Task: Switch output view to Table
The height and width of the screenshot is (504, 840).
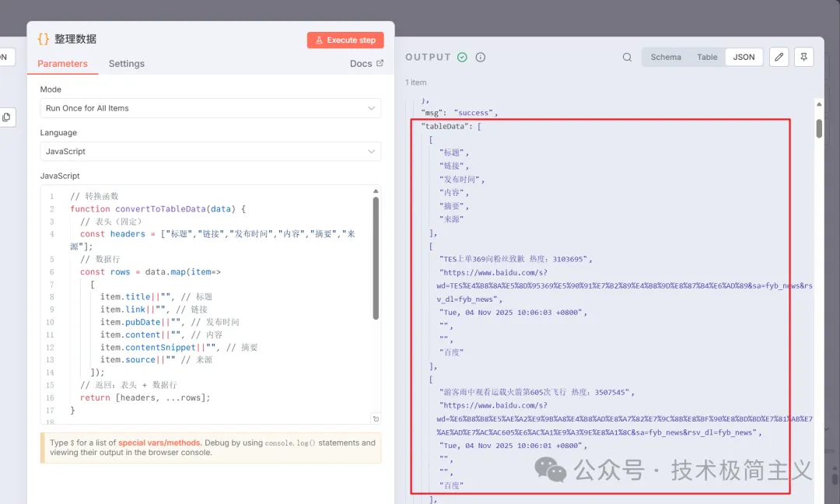Action: [706, 58]
